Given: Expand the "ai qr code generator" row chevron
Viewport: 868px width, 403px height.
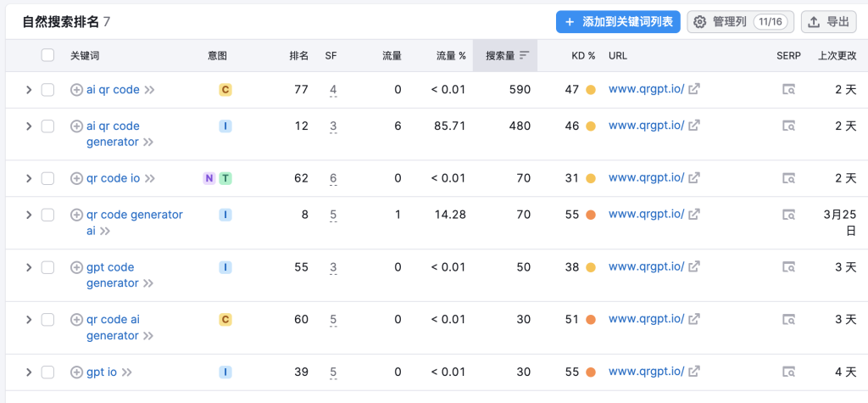Looking at the screenshot, I should (x=28, y=126).
